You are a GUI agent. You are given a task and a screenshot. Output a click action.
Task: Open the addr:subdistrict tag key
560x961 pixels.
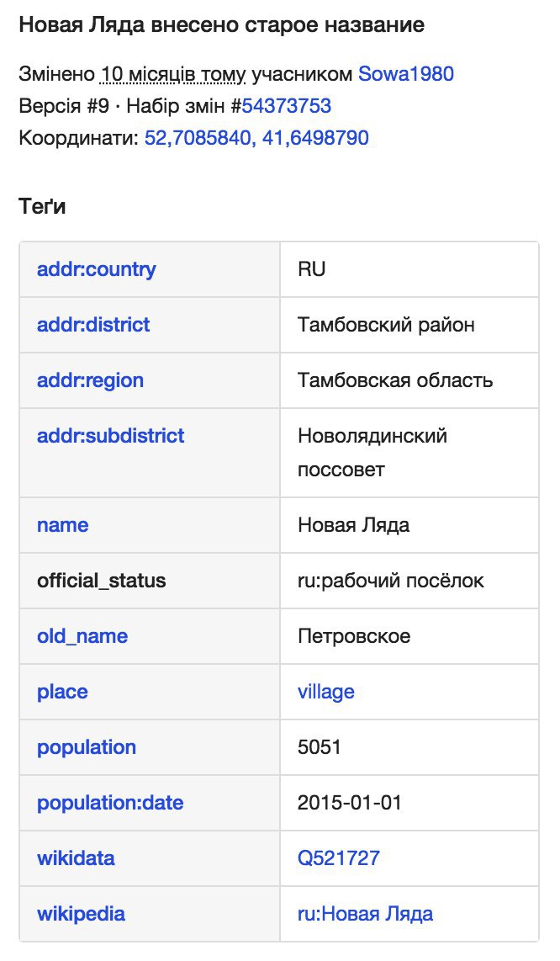[110, 435]
